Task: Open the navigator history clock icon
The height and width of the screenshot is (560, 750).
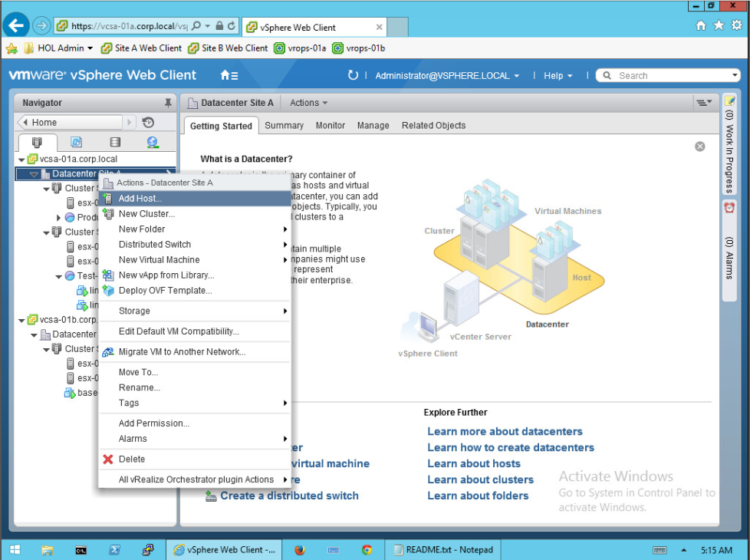Action: point(148,123)
